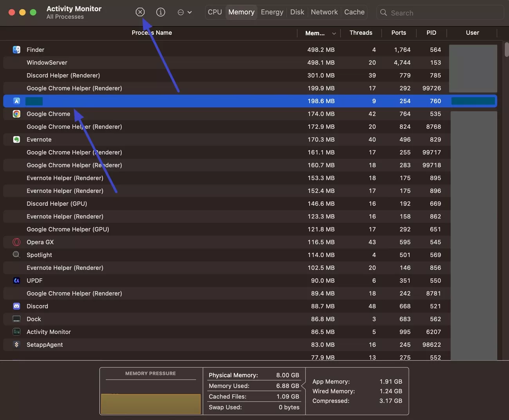
Task: Select the Discord icon in the process list
Action: point(16,306)
